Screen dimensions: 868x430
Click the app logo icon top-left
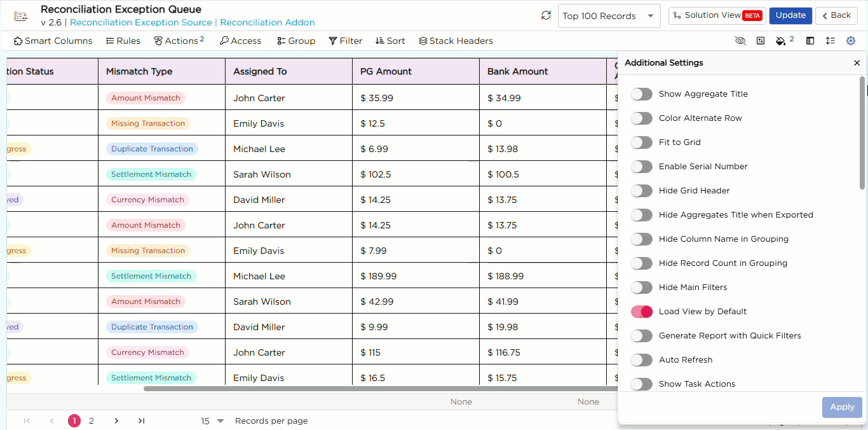(x=21, y=17)
